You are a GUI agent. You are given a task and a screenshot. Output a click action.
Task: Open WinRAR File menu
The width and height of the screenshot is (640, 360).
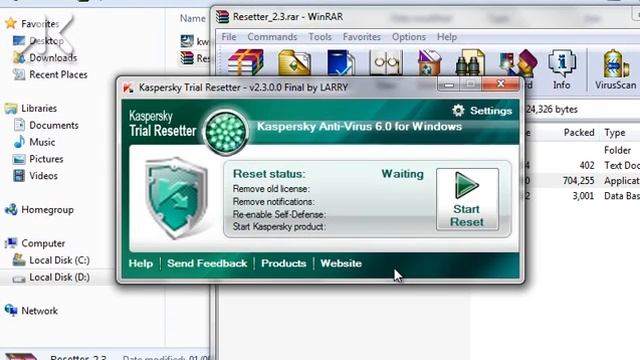(x=229, y=37)
